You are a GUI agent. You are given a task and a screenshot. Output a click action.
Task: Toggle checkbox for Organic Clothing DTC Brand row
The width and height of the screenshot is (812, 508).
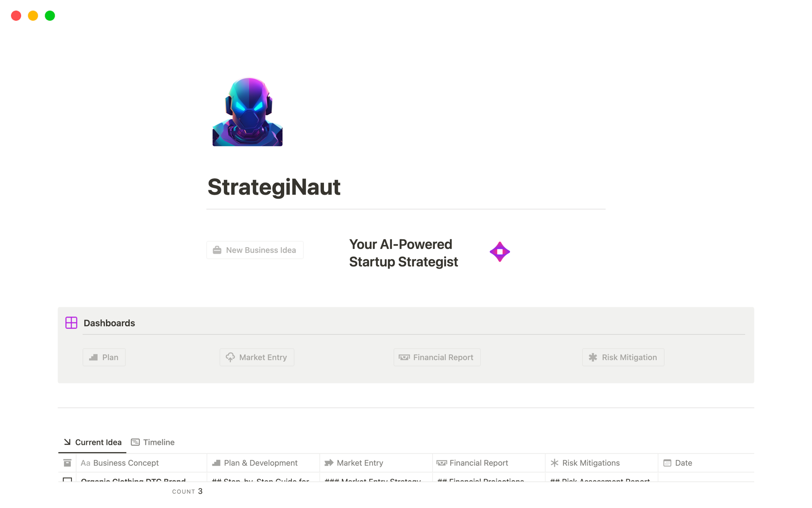coord(67,480)
